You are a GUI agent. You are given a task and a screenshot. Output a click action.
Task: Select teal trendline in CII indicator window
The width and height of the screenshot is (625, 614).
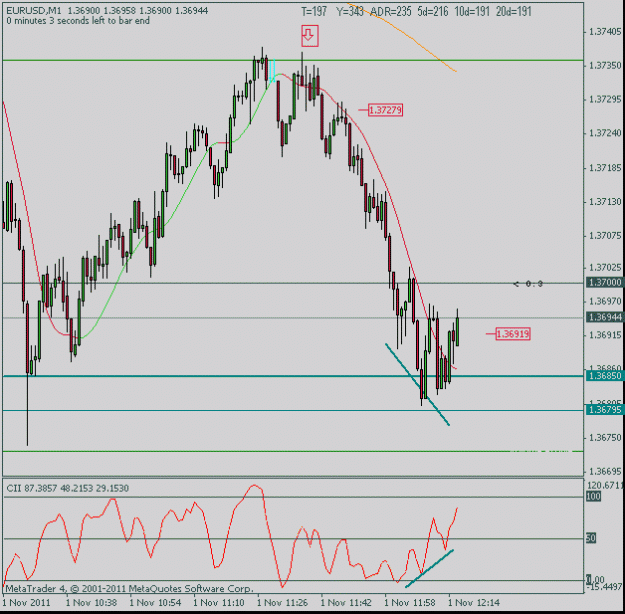pos(429,569)
